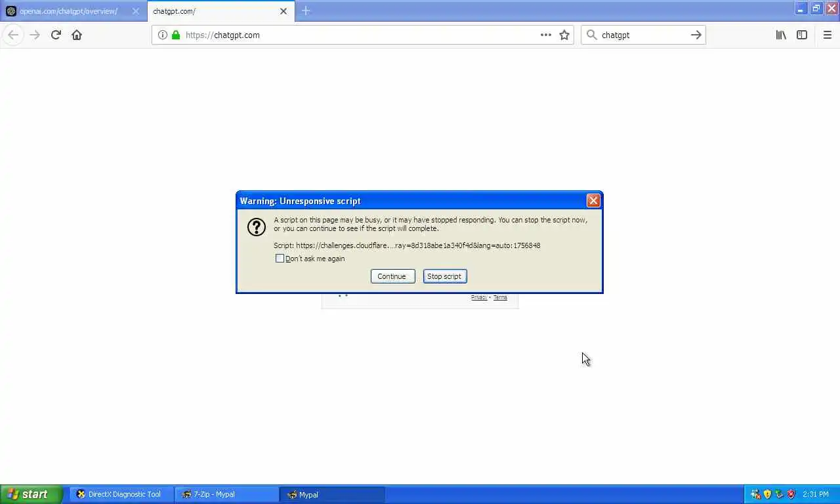840x504 pixels.
Task: Open the Terms link below dialog
Action: pos(500,297)
